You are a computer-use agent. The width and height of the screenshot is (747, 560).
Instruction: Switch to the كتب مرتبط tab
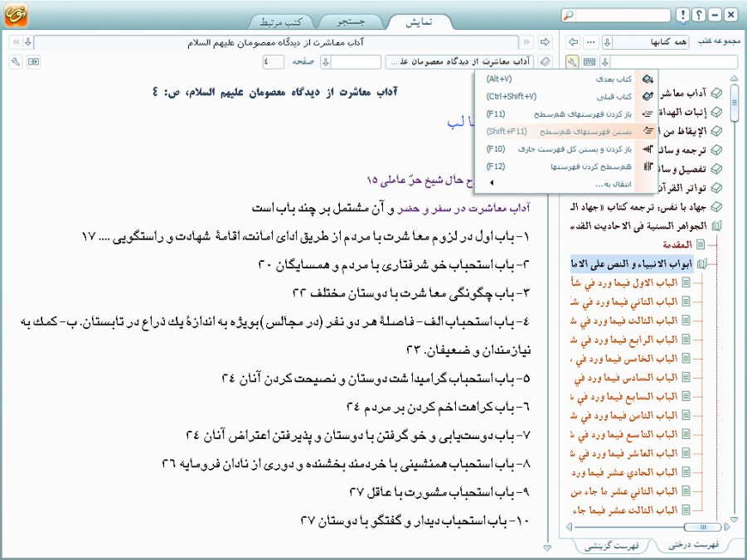tap(281, 22)
